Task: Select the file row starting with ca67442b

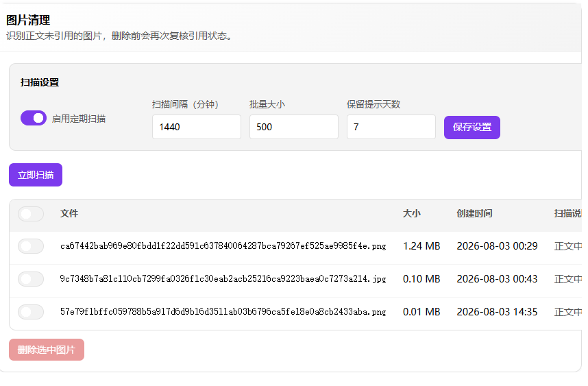Action: (x=31, y=246)
